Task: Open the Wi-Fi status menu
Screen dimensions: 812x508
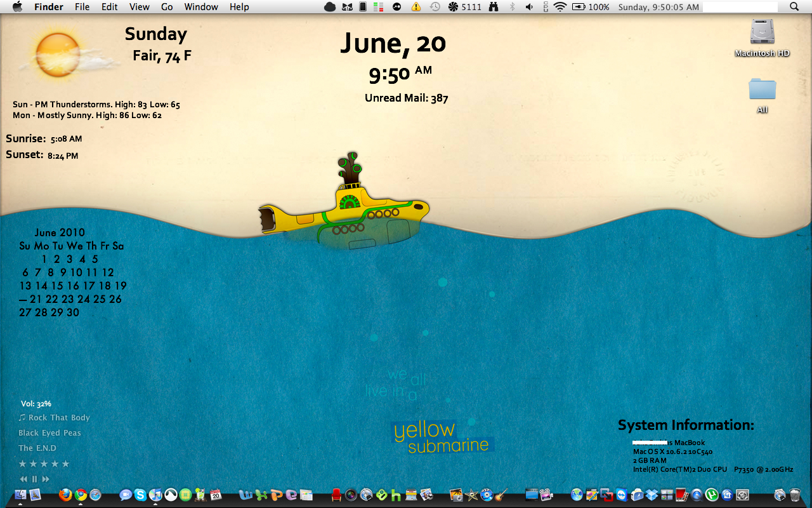Action: click(x=560, y=7)
